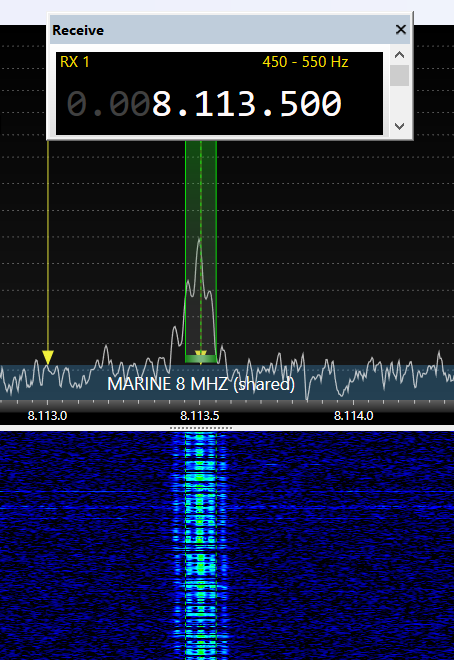Click the 500 Hz digits in frequency display
Screen dimensions: 454x660
click(311, 104)
